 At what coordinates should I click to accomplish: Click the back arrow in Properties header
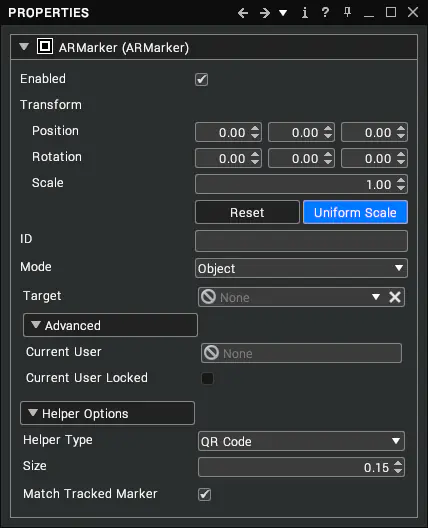pos(243,13)
